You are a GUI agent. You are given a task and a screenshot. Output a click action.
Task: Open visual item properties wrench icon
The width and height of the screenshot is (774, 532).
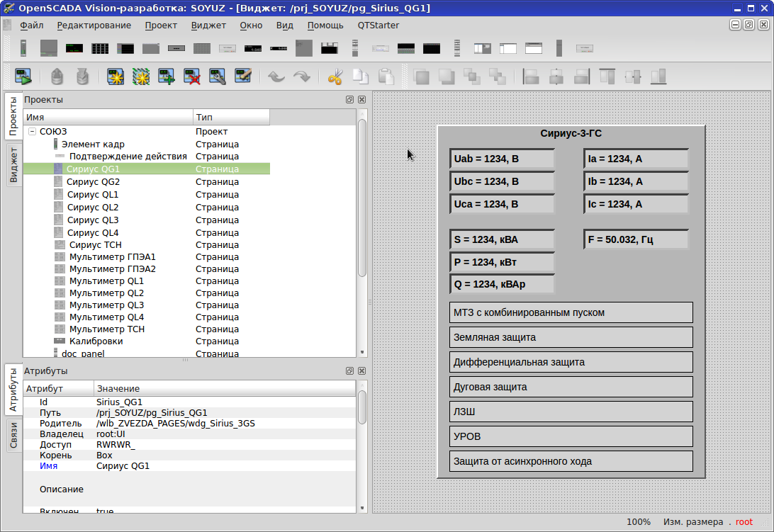point(217,76)
